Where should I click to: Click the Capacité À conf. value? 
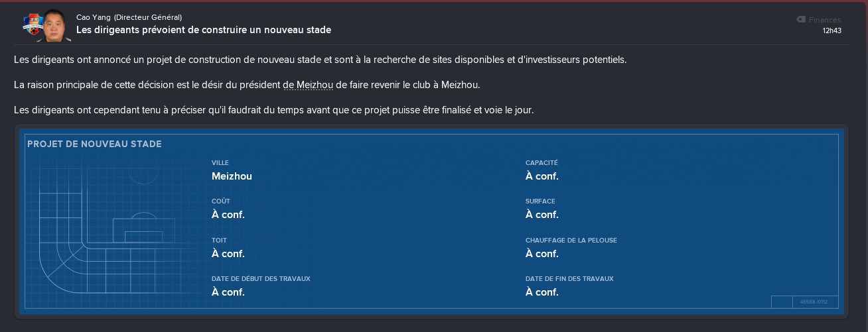point(542,176)
